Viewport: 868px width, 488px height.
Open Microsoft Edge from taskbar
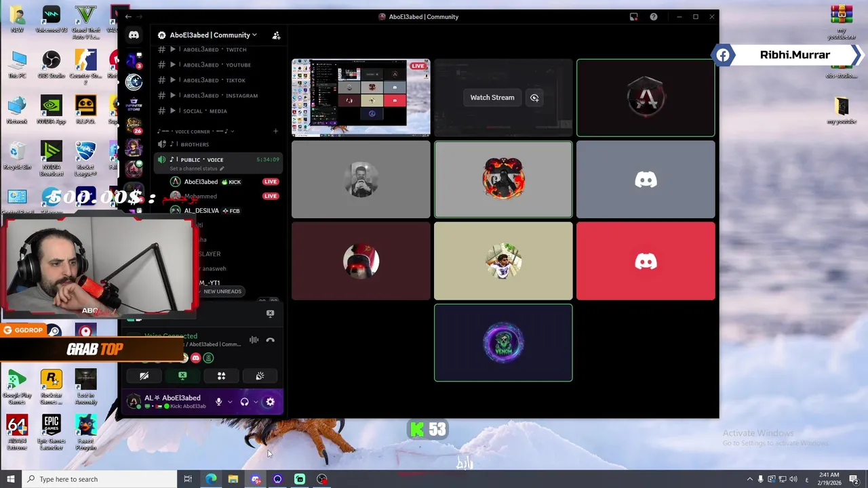point(211,479)
